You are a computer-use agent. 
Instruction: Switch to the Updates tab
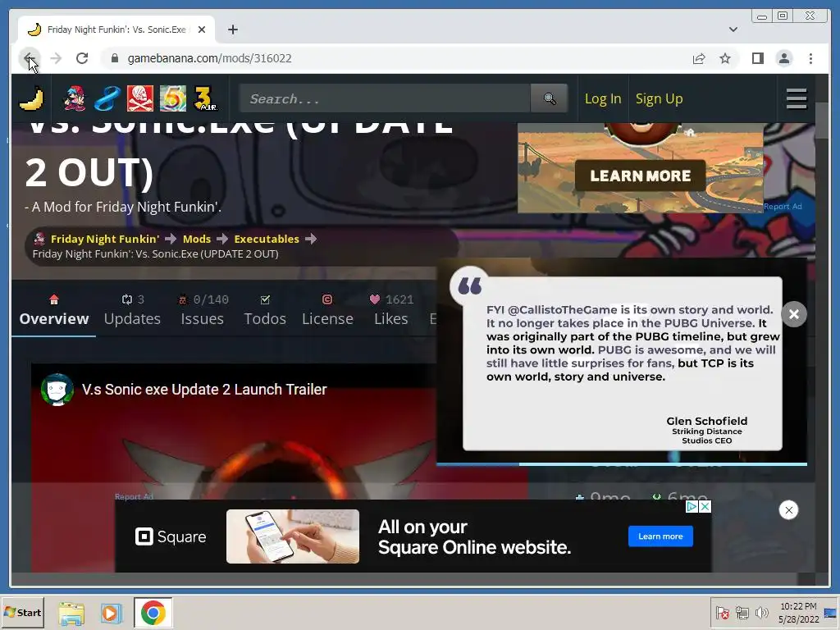pos(132,311)
